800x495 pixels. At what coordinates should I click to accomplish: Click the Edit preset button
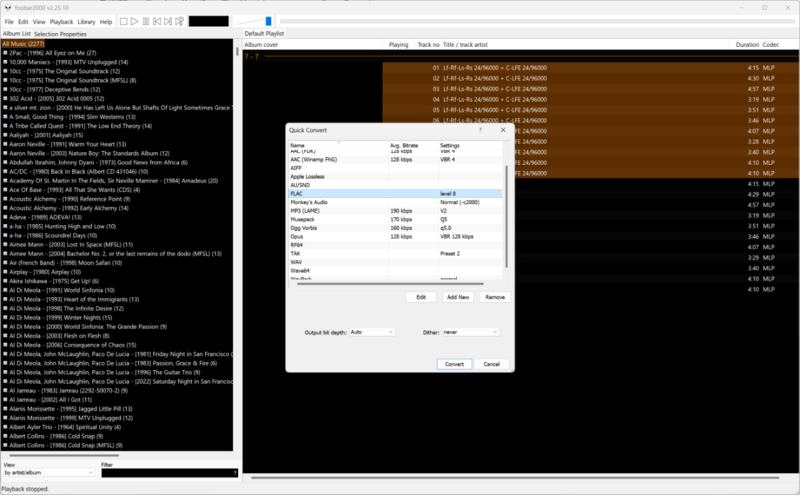tap(421, 297)
